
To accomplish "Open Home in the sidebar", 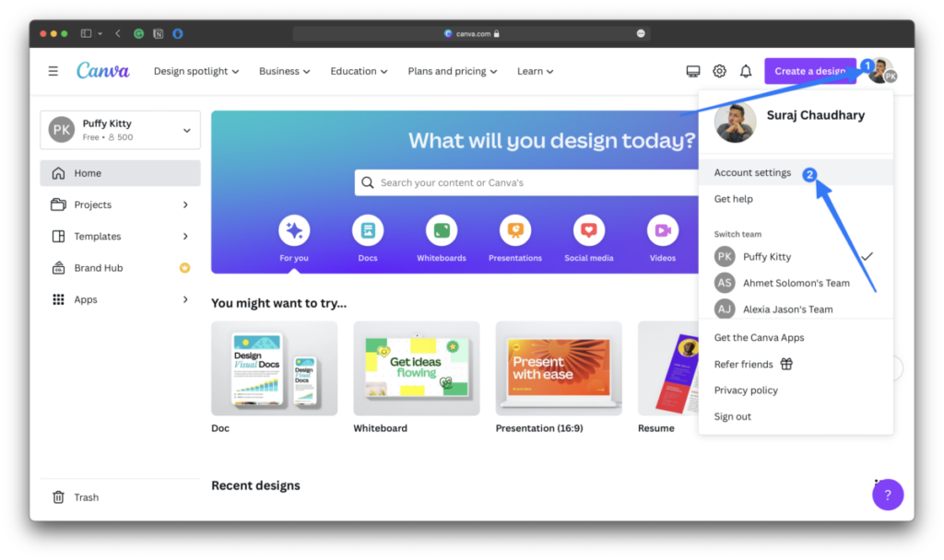I will tap(121, 173).
